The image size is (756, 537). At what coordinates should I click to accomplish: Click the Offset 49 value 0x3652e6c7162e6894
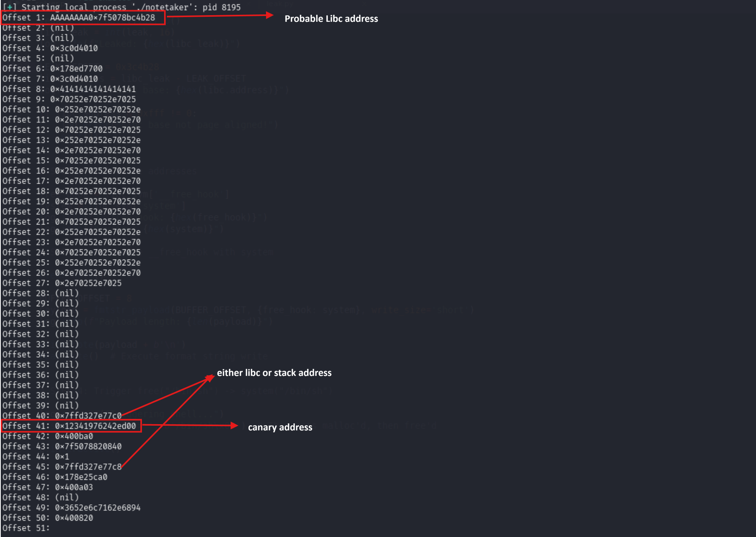click(x=98, y=507)
